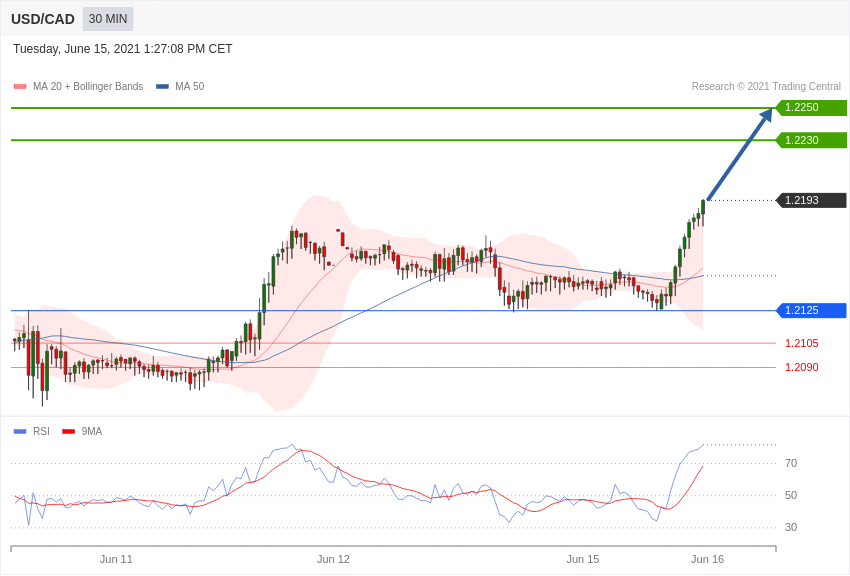Click the MA 50 legend label
This screenshot has width=850, height=576.
(190, 87)
